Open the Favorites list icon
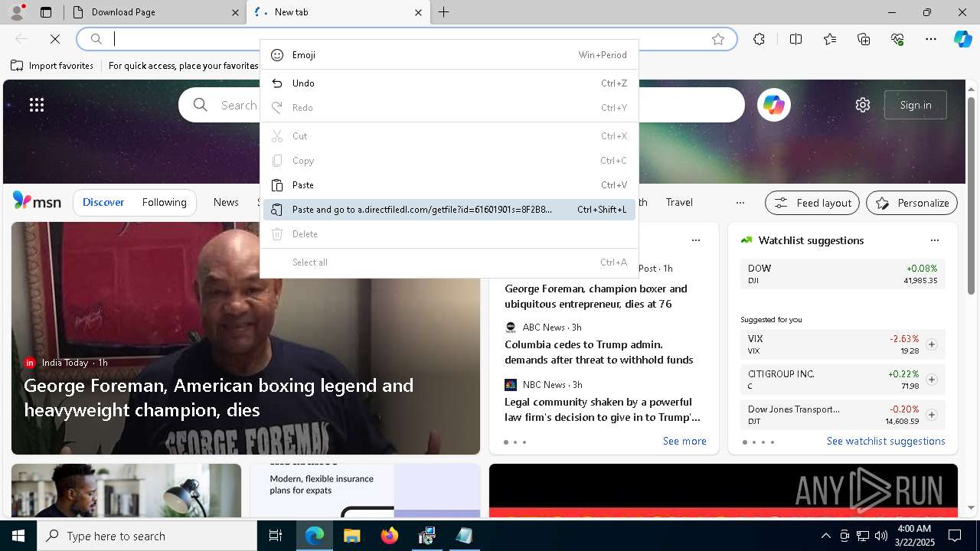The height and width of the screenshot is (551, 980). [830, 39]
